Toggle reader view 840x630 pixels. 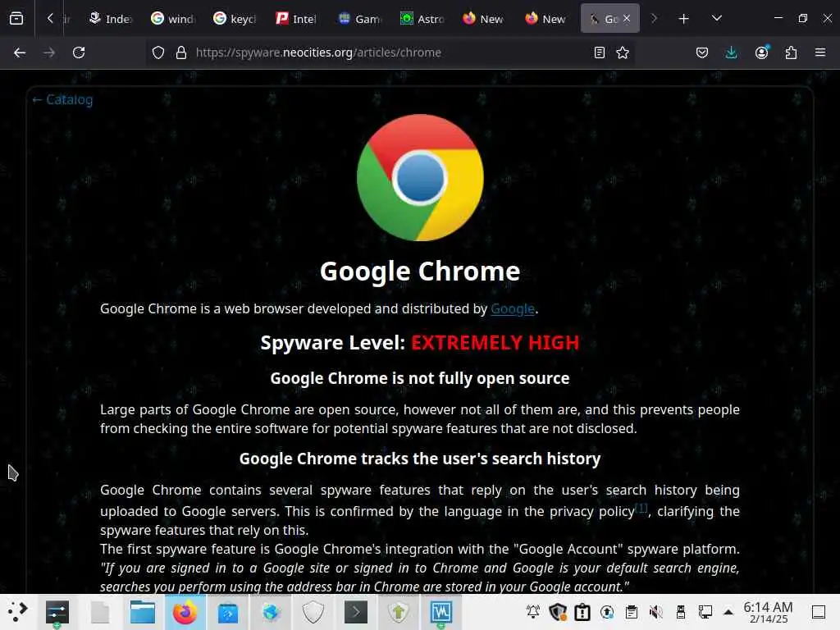point(600,52)
